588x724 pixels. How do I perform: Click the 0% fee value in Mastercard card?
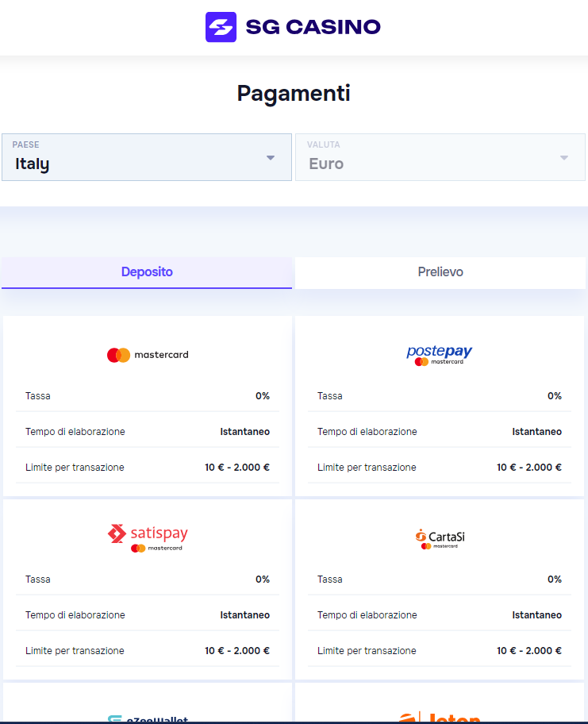tap(263, 396)
